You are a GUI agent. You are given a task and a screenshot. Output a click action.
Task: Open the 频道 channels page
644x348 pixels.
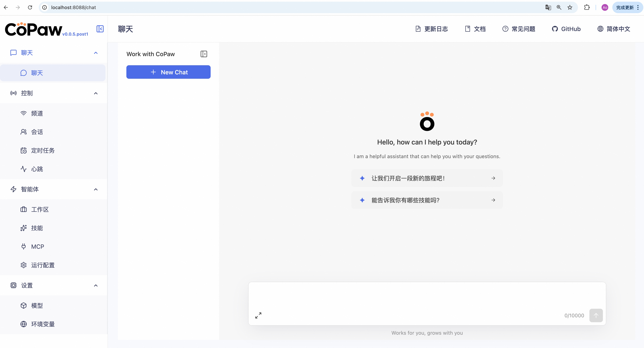tap(37, 113)
